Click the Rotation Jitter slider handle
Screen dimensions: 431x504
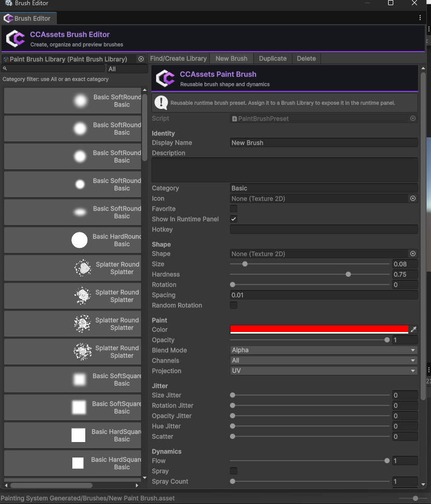pos(233,405)
